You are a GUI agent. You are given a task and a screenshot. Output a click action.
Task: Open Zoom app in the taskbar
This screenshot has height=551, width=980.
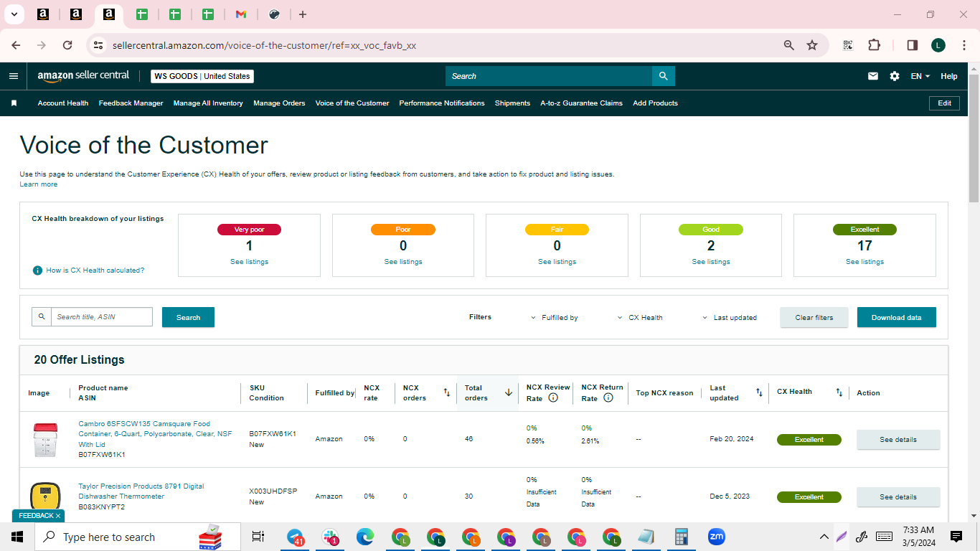pos(716,537)
